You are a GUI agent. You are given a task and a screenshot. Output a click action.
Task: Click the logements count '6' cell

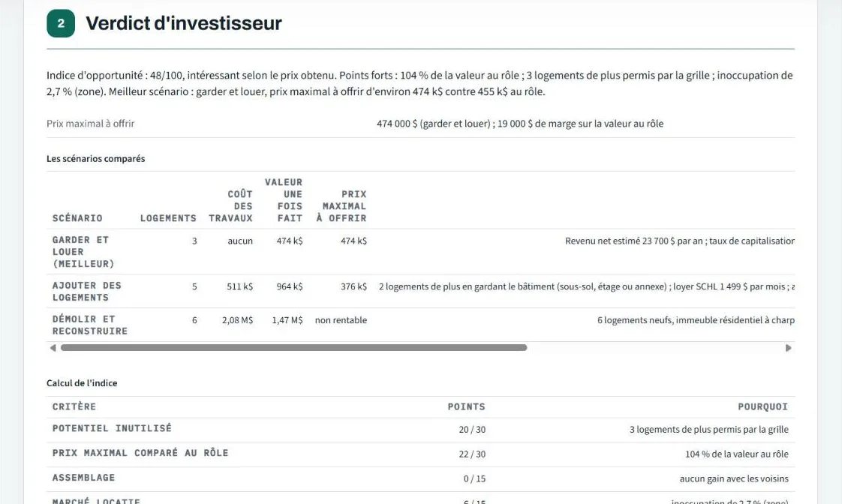(194, 320)
